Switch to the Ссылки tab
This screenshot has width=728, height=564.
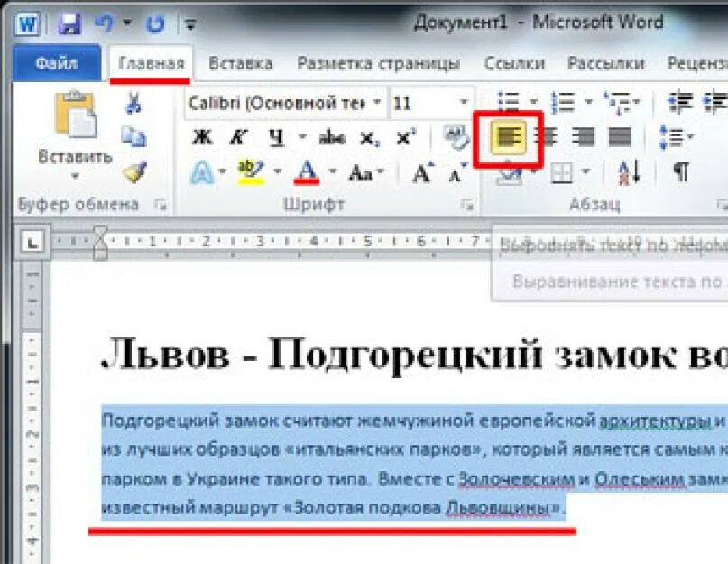514,64
